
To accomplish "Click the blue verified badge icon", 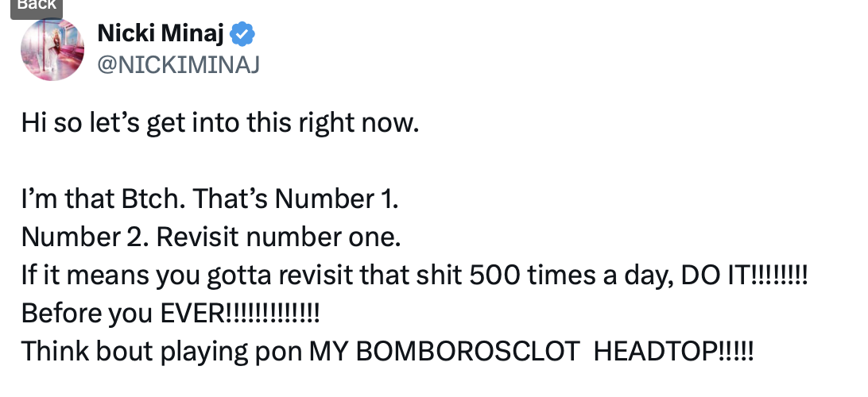I will point(242,34).
